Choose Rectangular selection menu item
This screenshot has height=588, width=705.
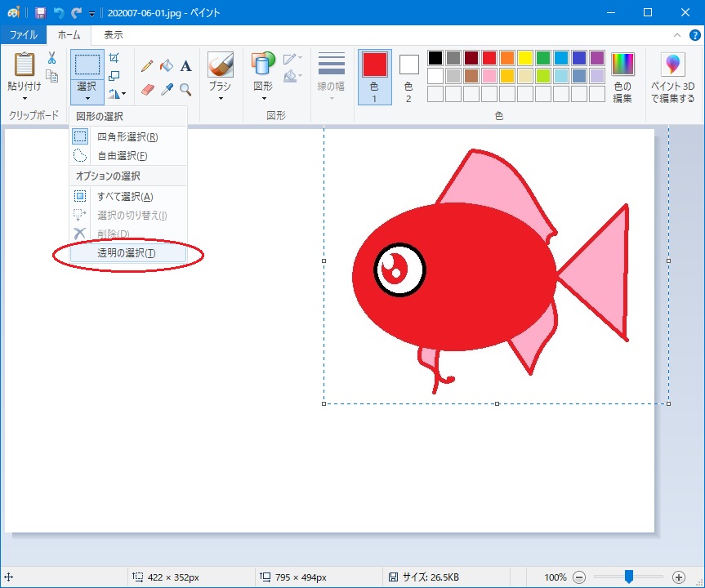(x=128, y=136)
